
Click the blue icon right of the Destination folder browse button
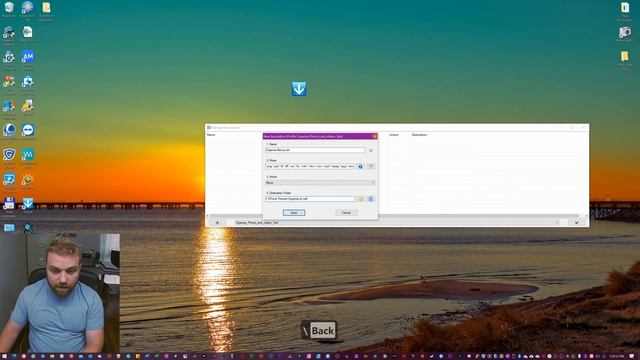[x=371, y=199]
